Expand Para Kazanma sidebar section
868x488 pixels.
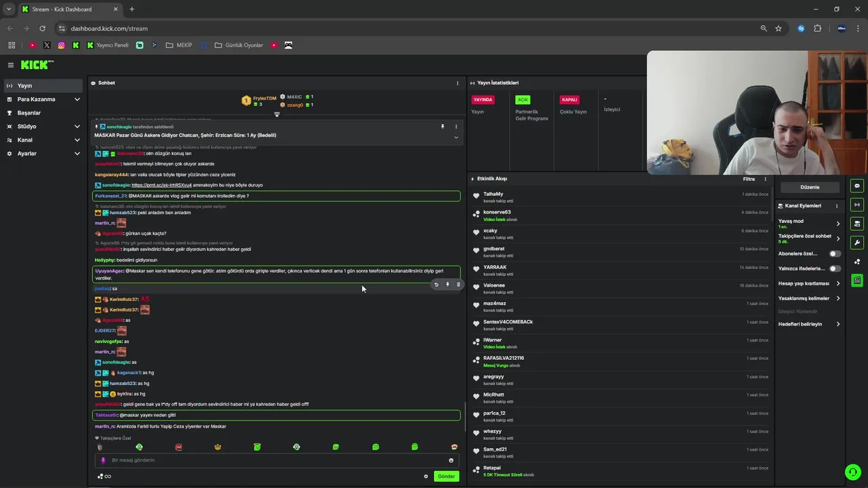pos(43,99)
